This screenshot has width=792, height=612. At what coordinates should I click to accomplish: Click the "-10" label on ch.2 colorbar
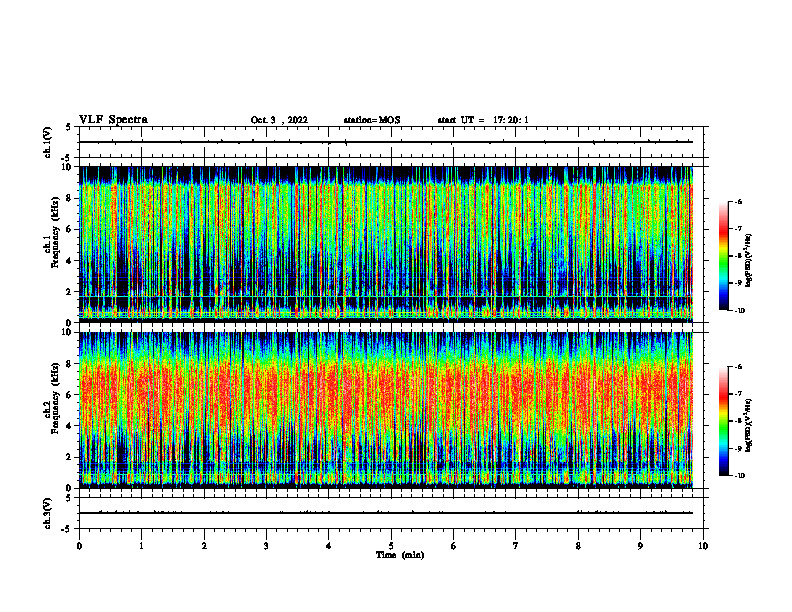click(x=739, y=476)
